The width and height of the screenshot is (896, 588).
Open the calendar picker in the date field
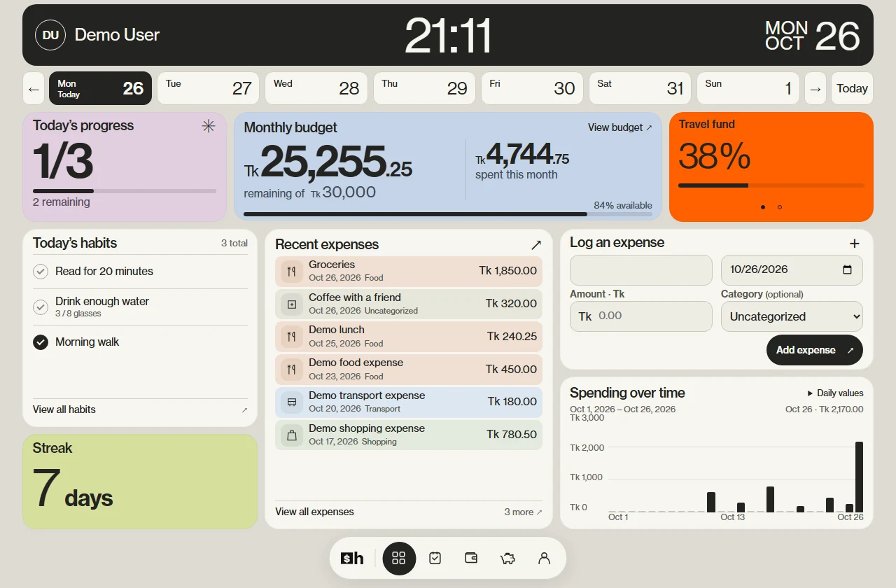click(x=848, y=270)
